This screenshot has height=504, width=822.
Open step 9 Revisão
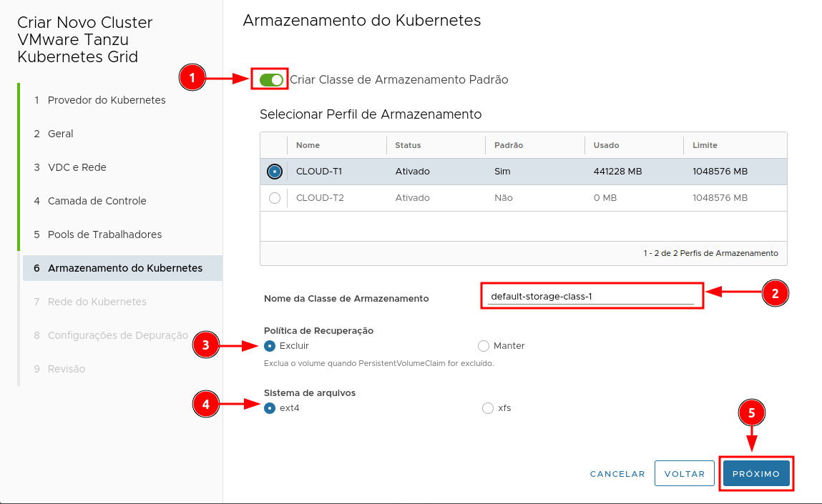59,369
